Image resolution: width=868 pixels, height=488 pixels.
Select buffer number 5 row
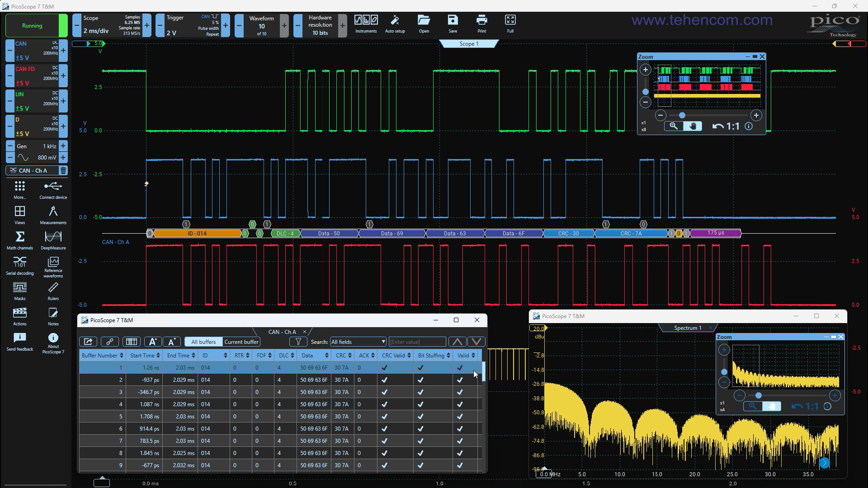point(280,416)
